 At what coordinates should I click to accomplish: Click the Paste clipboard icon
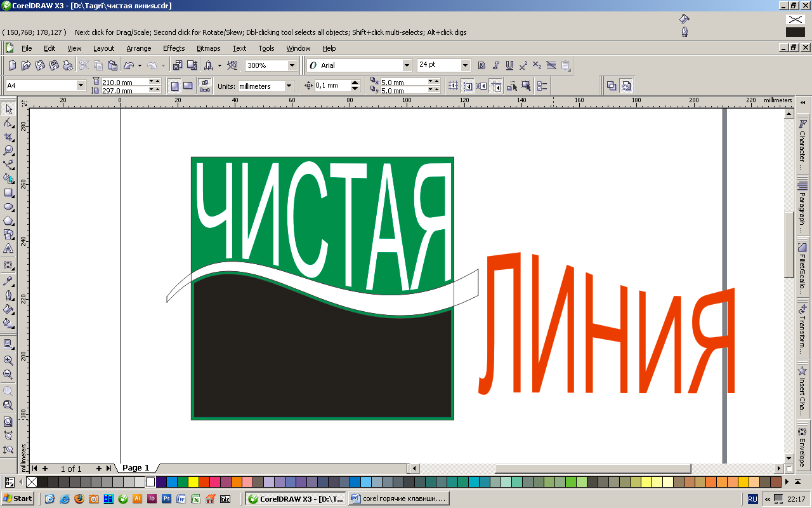(112, 65)
